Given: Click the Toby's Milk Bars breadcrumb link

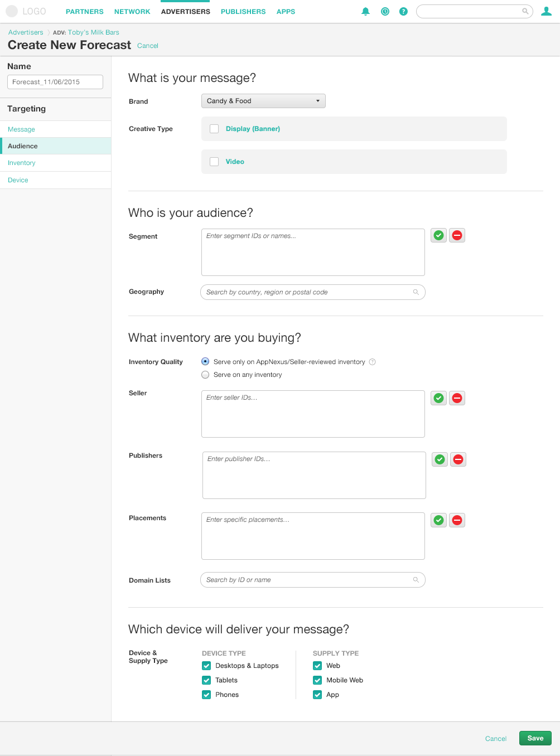Looking at the screenshot, I should point(94,32).
